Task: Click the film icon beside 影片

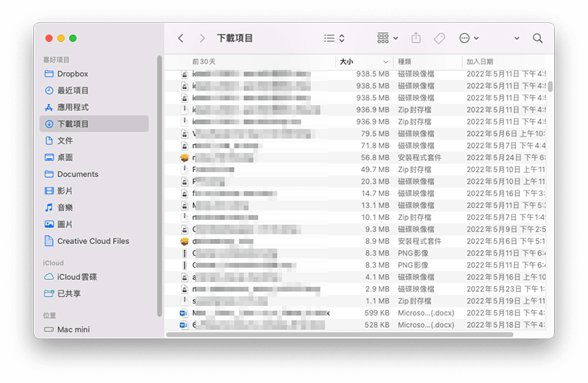Action: (x=49, y=190)
